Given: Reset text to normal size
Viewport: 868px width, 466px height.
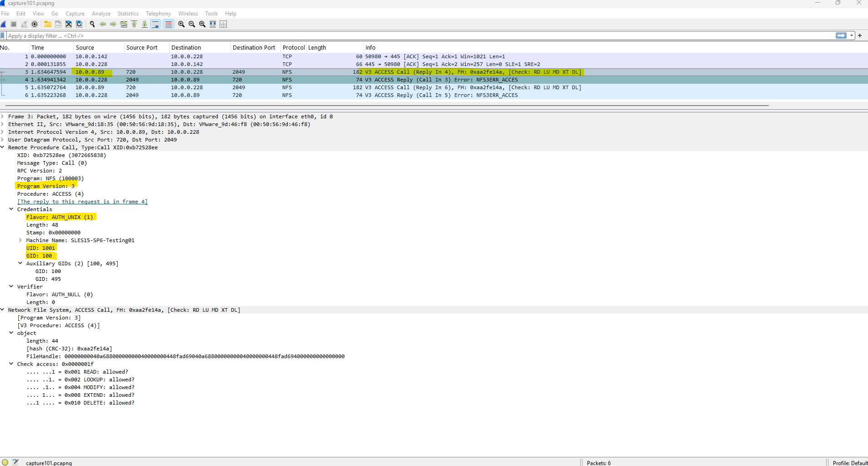Looking at the screenshot, I should [x=202, y=24].
